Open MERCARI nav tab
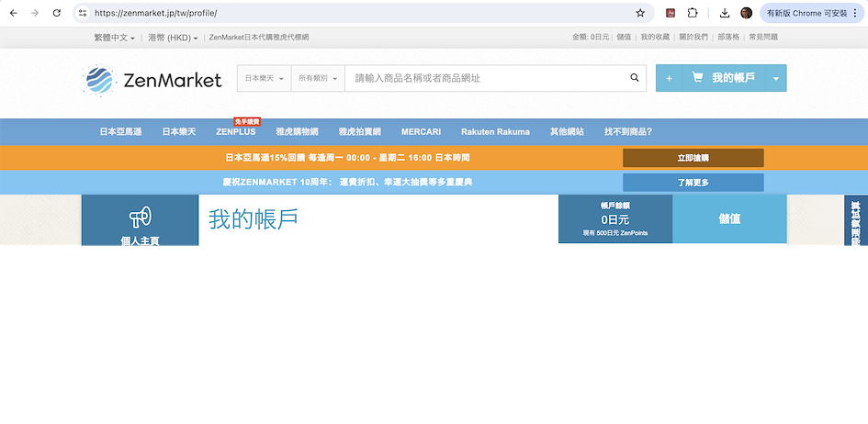The width and height of the screenshot is (868, 424). [x=422, y=132]
